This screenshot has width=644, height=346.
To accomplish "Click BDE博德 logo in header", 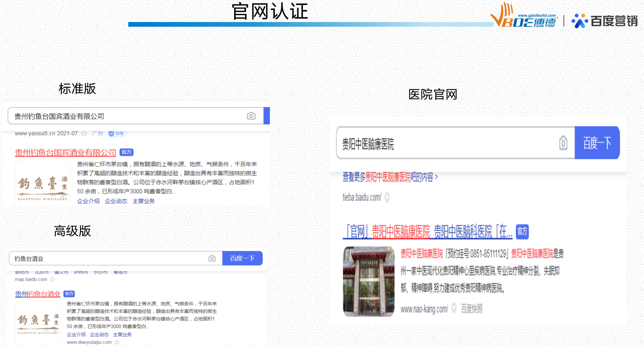I will pos(524,16).
